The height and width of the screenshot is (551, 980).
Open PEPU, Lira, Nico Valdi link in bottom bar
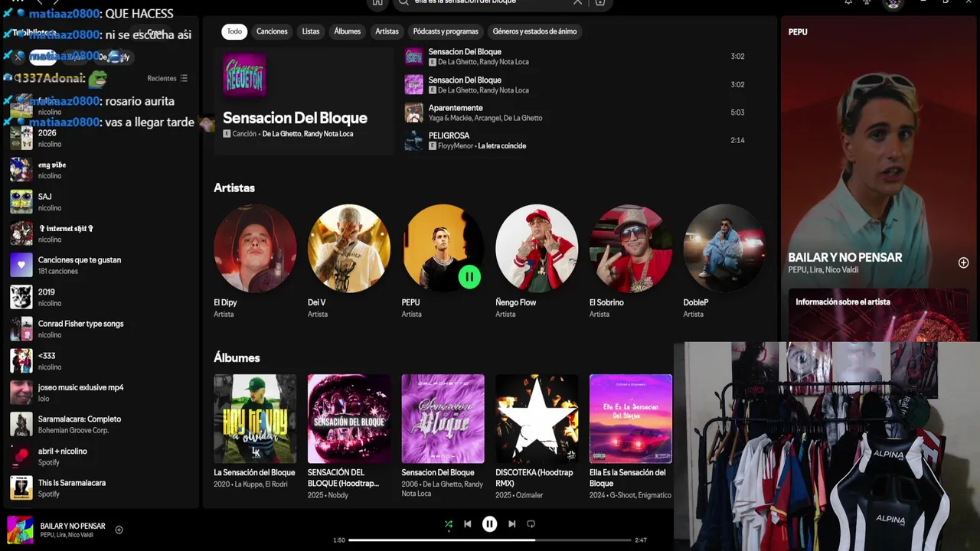click(67, 535)
